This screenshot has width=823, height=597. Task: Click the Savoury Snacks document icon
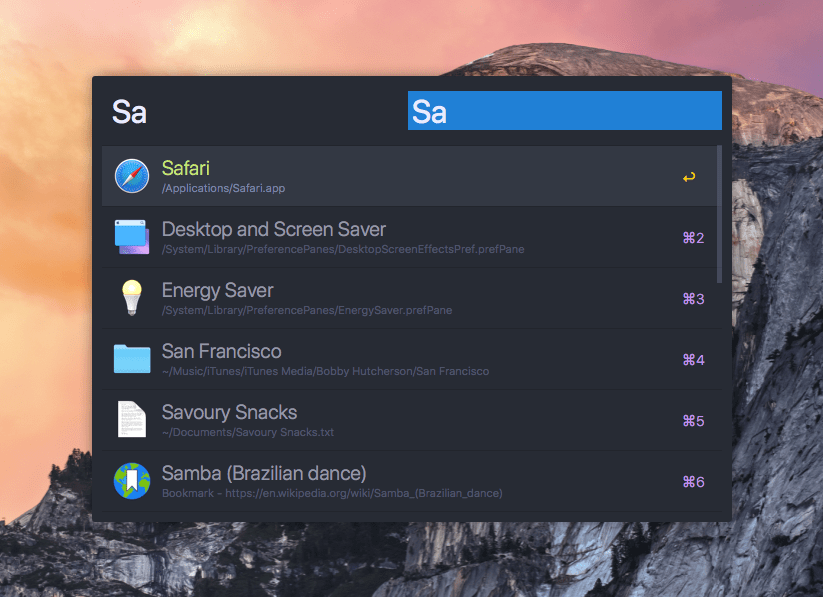tap(131, 419)
